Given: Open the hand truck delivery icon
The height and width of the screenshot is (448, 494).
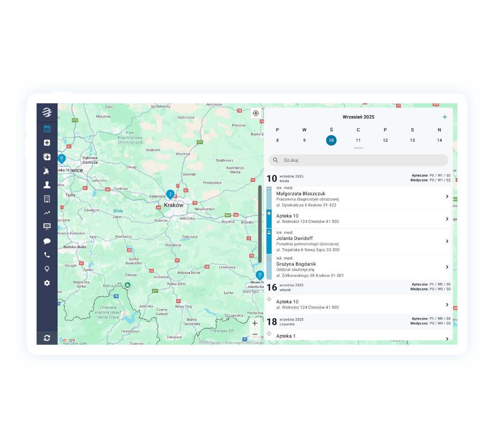Looking at the screenshot, I should coord(47,171).
